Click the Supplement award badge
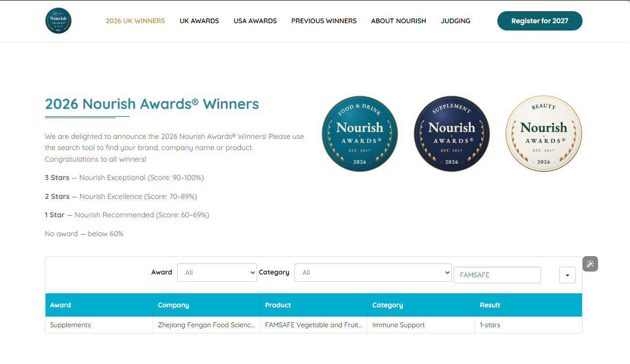 pos(452,134)
